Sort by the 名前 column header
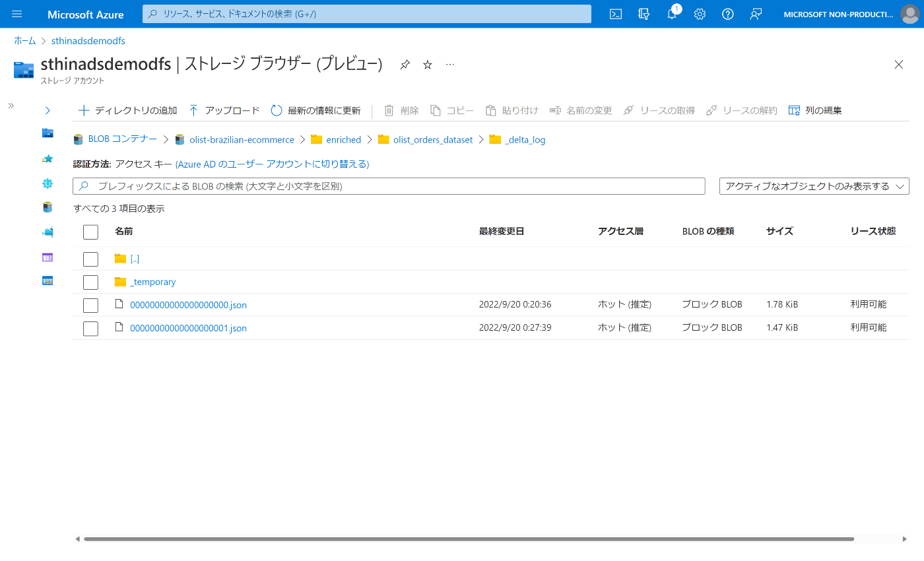924x561 pixels. click(123, 231)
